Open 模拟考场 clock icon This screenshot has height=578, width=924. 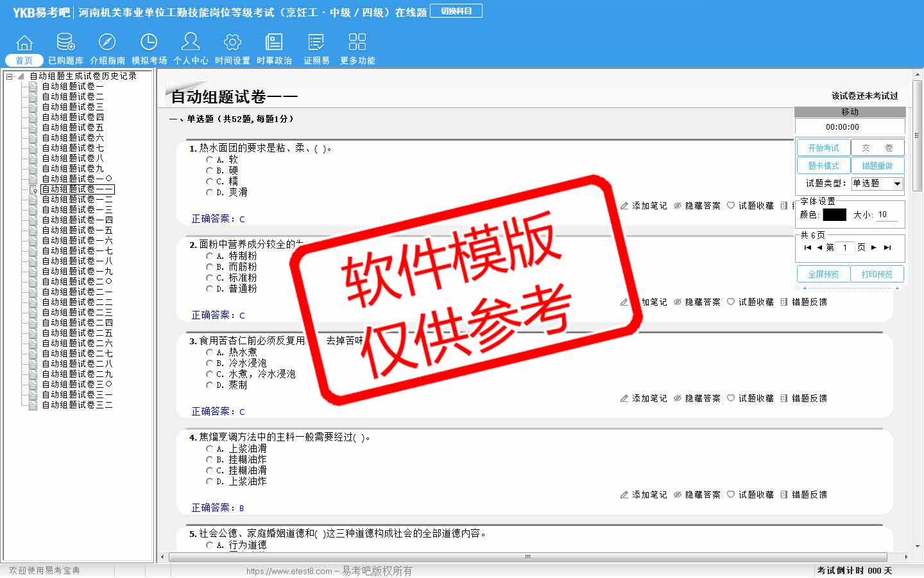(x=149, y=42)
